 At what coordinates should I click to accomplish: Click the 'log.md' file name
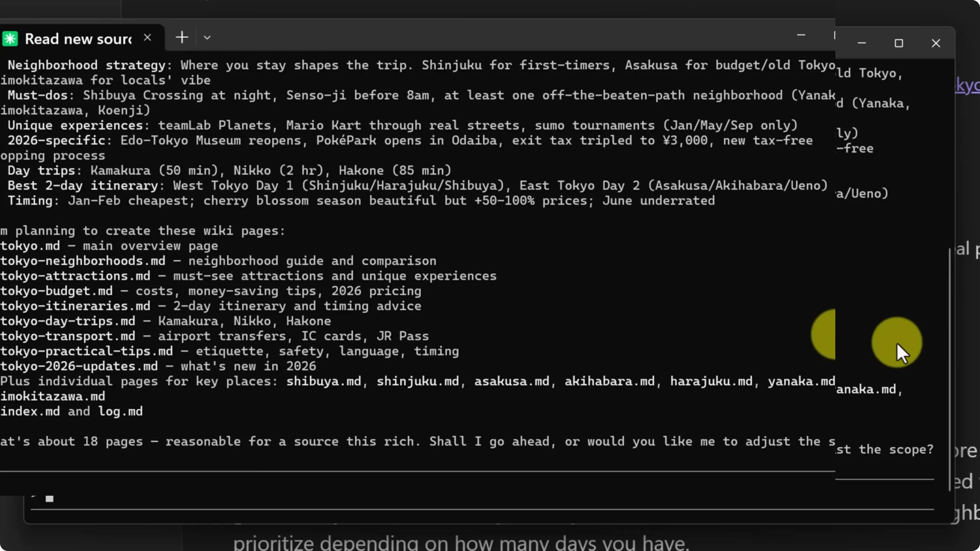[120, 411]
